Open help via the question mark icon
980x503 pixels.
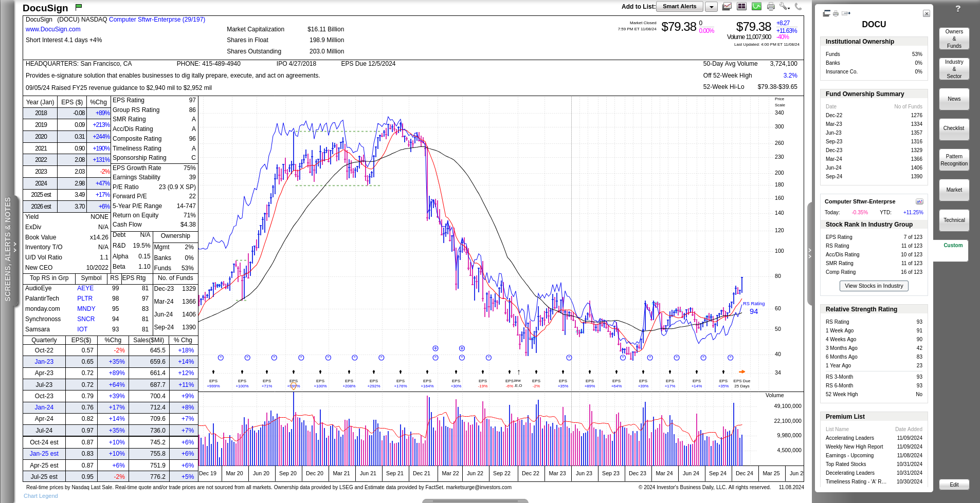[958, 9]
